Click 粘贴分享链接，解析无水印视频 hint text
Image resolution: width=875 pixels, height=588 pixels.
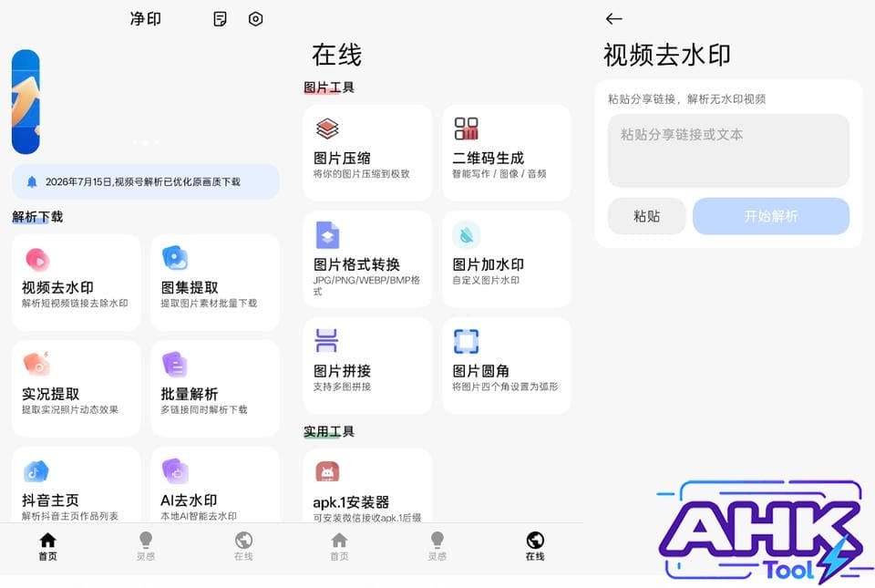pyautogui.click(x=687, y=99)
